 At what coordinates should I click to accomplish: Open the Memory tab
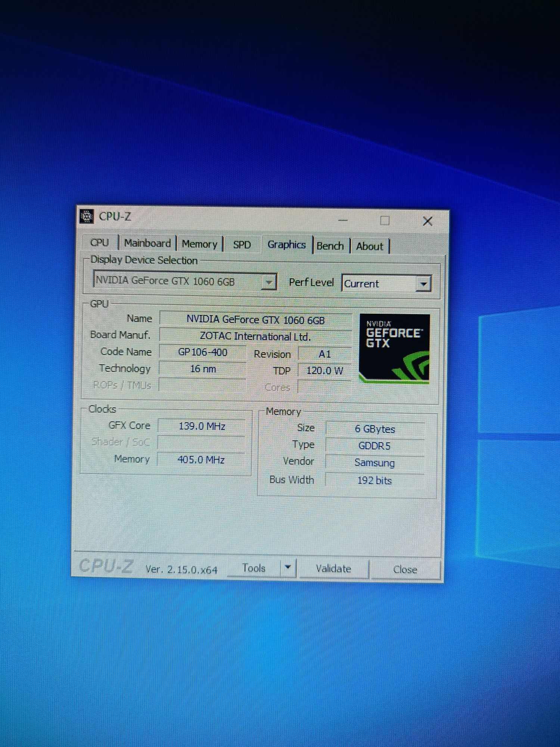(199, 244)
